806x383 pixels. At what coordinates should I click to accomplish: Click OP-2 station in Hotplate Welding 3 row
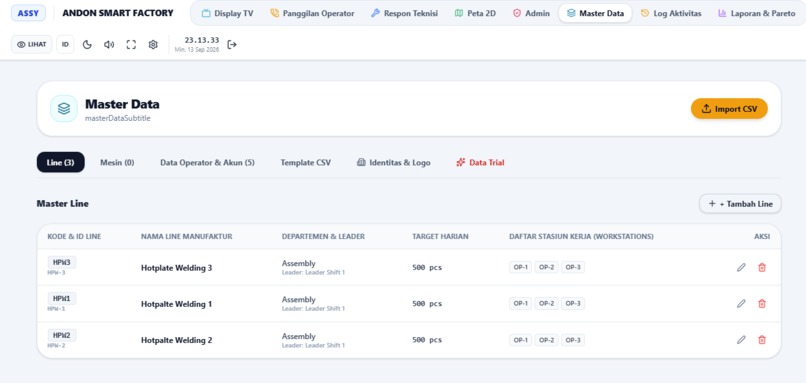pos(546,267)
